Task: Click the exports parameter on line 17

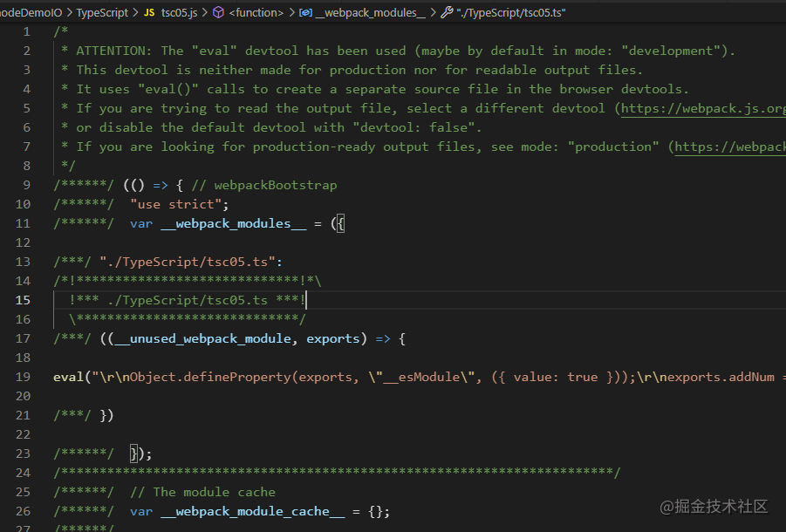Action: [333, 338]
